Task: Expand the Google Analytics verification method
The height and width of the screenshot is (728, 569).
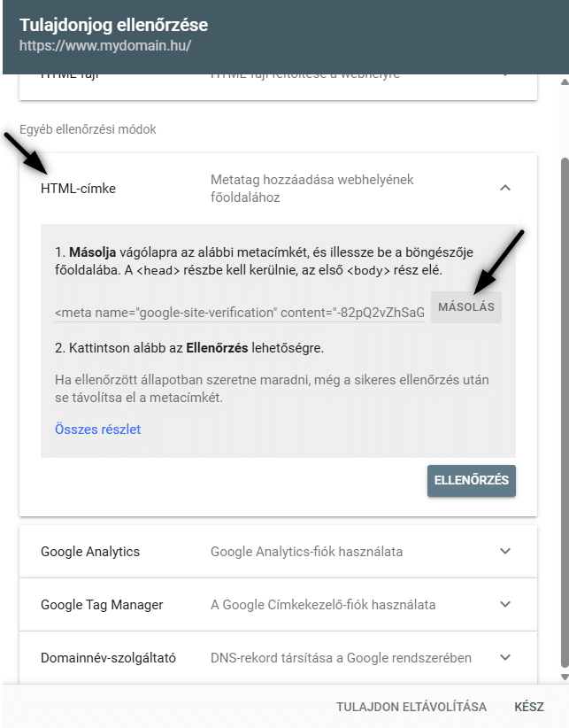Action: (x=505, y=551)
